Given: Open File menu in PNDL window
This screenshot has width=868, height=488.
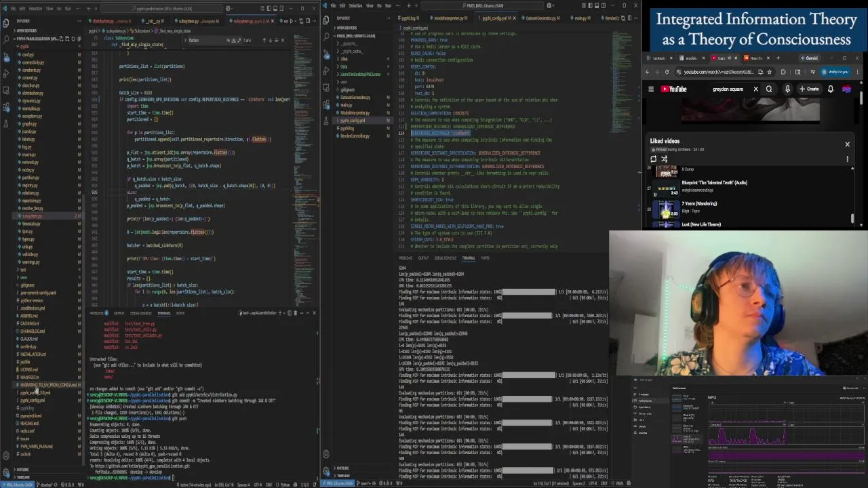Looking at the screenshot, I should [332, 5].
